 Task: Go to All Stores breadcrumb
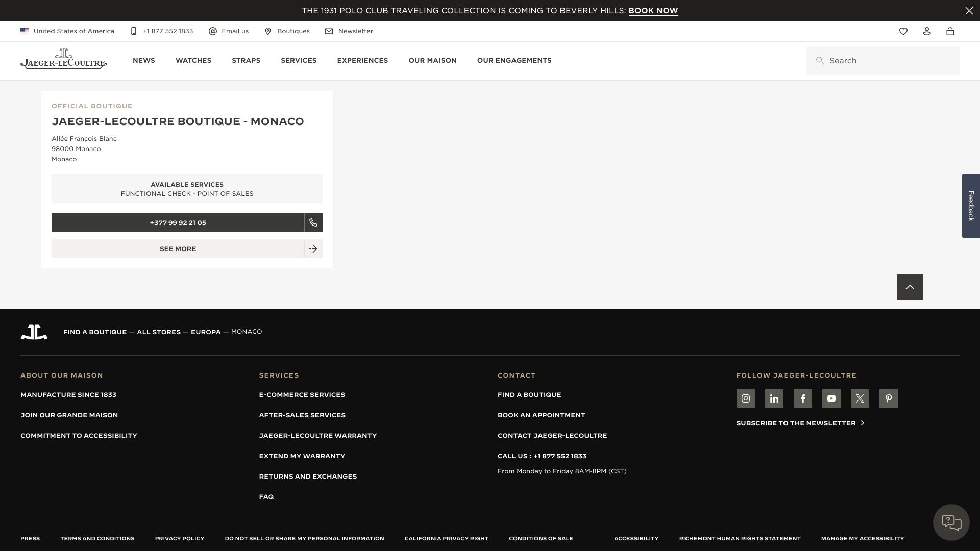click(x=159, y=332)
